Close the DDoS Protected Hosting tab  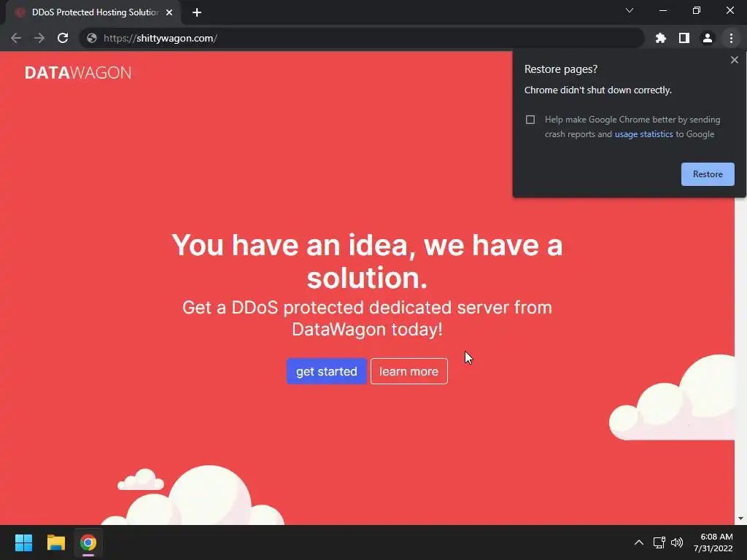tap(169, 12)
